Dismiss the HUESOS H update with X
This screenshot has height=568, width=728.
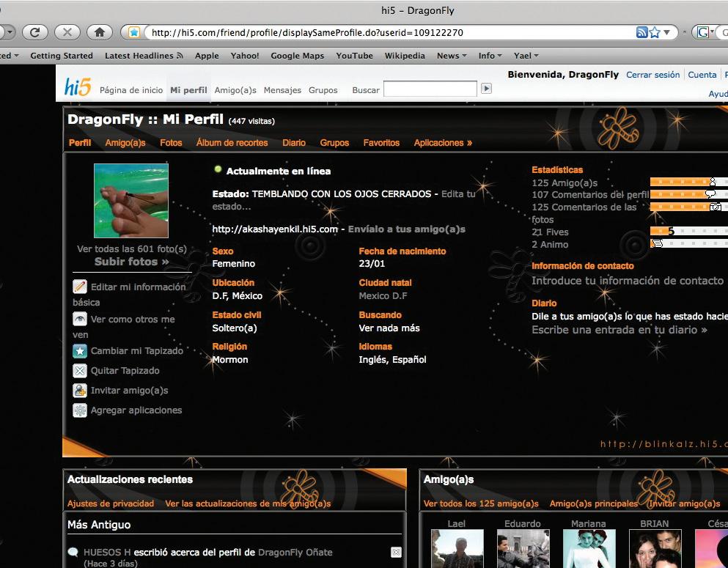click(396, 552)
